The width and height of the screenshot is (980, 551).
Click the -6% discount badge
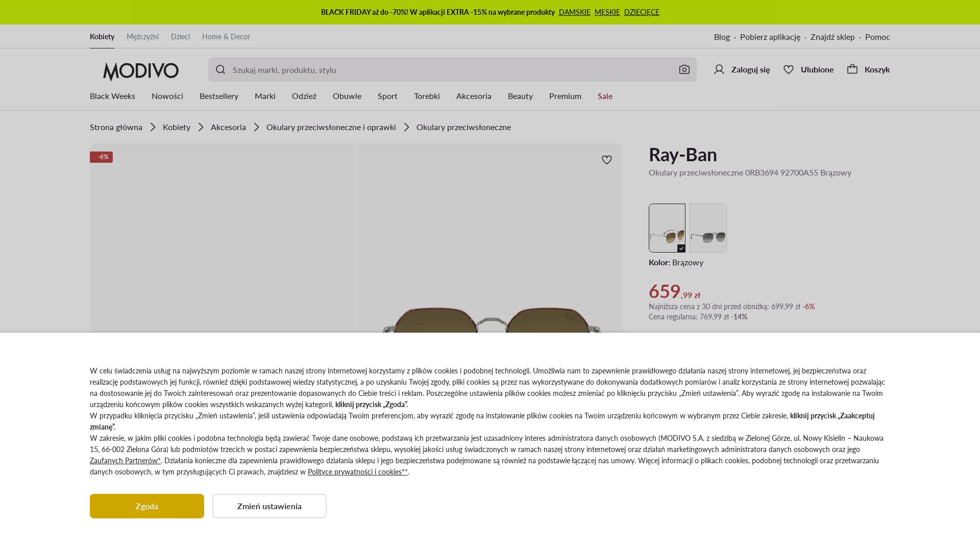click(101, 157)
